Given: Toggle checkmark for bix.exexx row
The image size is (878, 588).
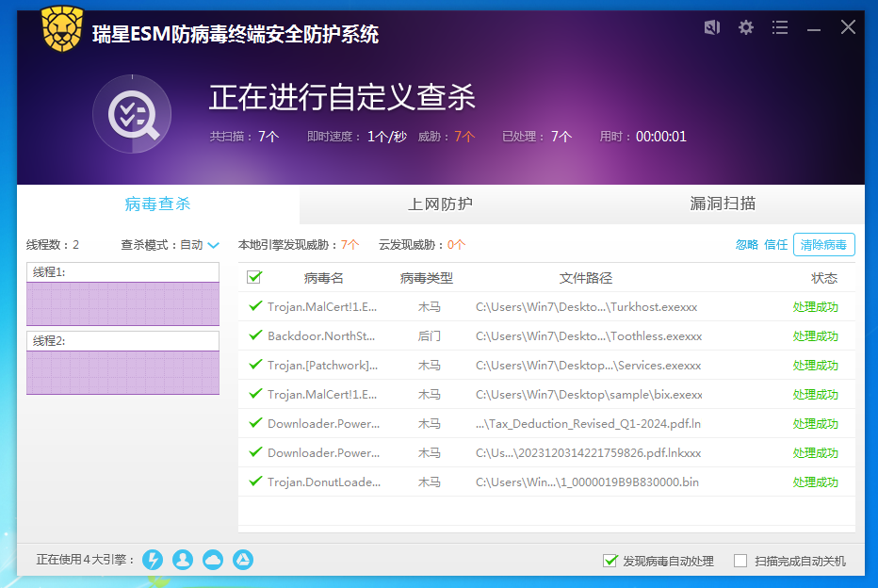Looking at the screenshot, I should [x=255, y=393].
